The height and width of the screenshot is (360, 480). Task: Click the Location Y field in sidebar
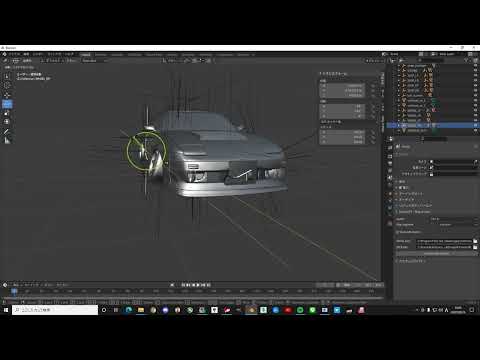click(x=343, y=90)
